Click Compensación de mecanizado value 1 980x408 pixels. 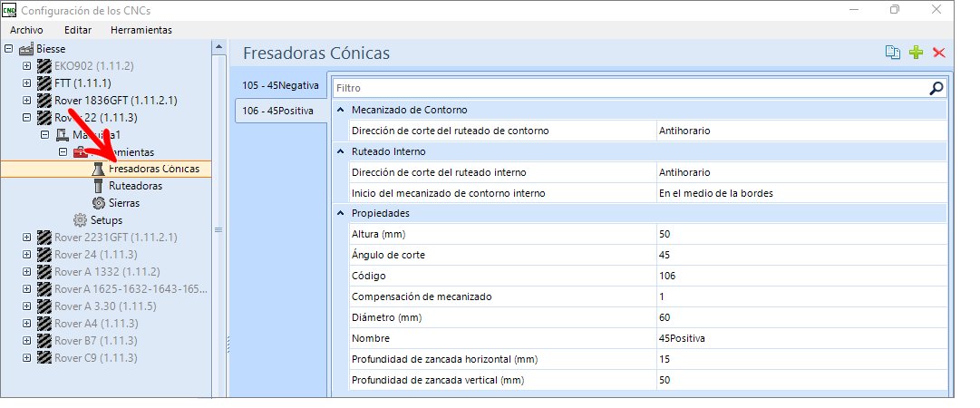[801, 296]
